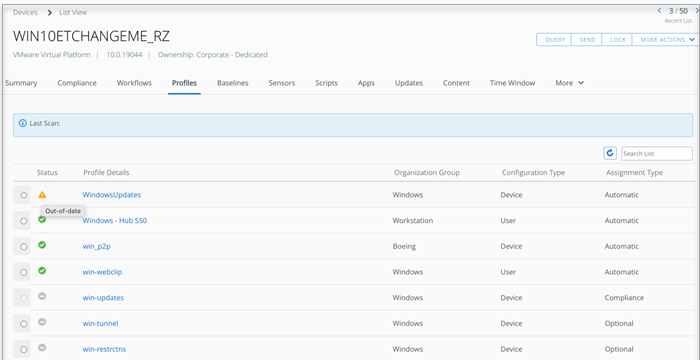
Task: Click the Assignment Type column header
Action: point(634,172)
